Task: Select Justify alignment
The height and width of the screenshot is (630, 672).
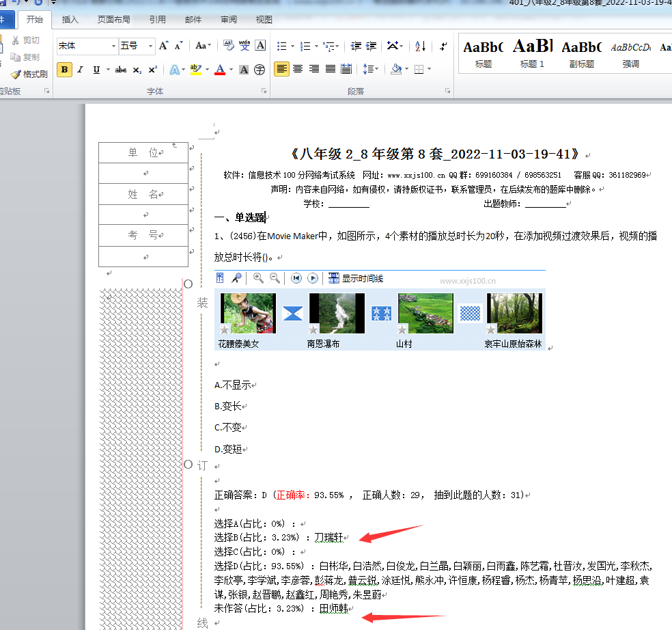Action: [331, 69]
